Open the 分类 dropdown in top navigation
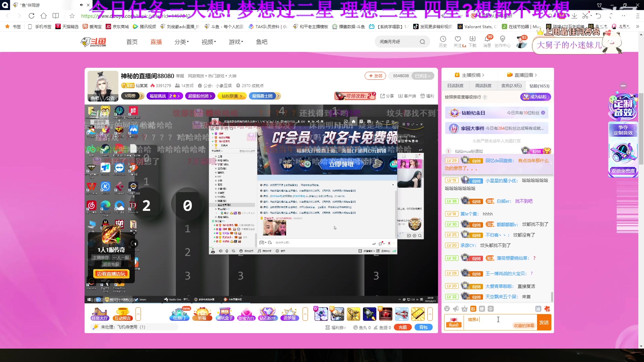The width and height of the screenshot is (644, 362). [181, 42]
